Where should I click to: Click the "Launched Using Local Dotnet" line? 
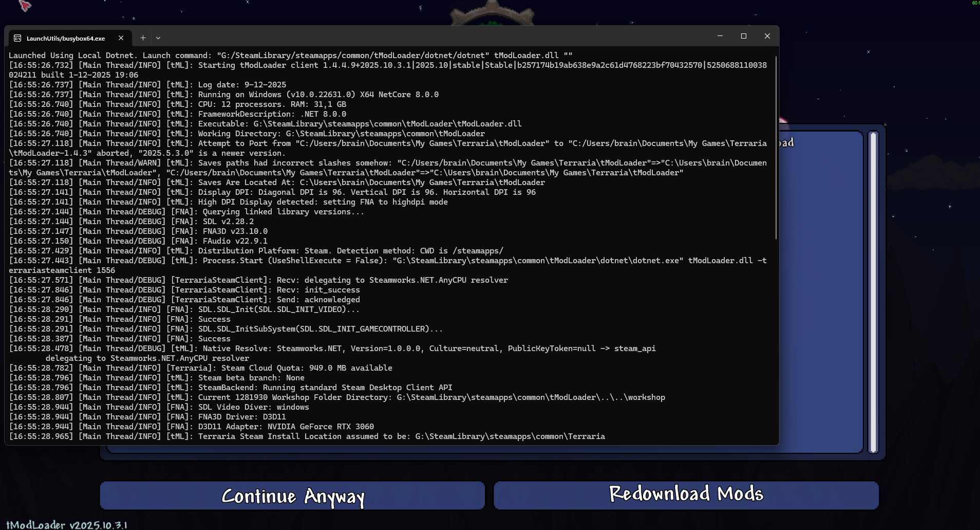[291, 56]
